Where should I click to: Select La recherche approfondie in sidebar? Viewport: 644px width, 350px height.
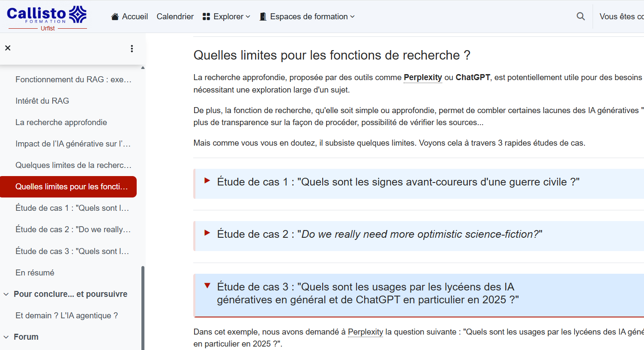61,123
